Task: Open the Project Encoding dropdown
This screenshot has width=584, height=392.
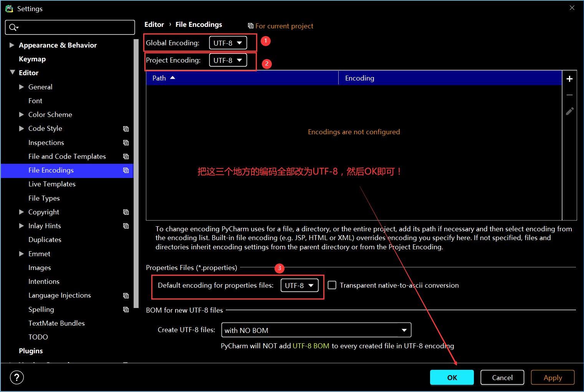Action: (x=228, y=60)
